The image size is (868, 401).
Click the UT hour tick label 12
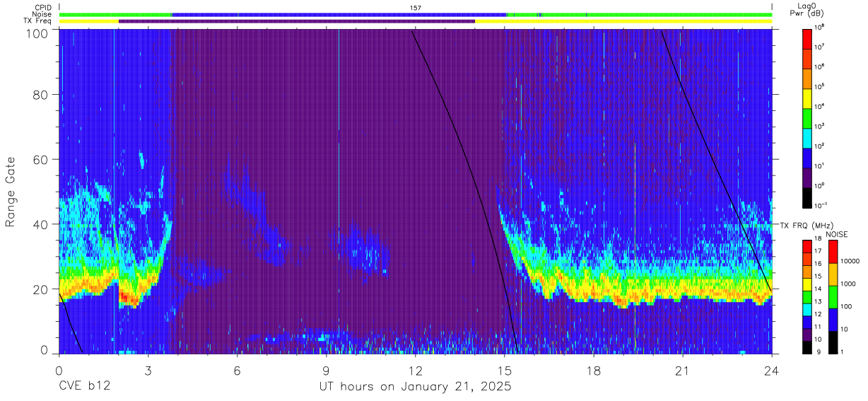416,370
